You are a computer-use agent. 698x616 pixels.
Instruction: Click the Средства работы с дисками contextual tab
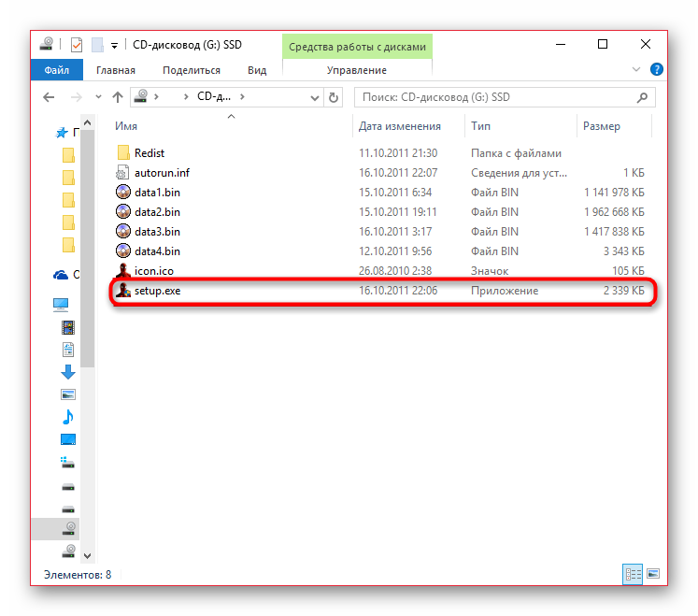[357, 47]
